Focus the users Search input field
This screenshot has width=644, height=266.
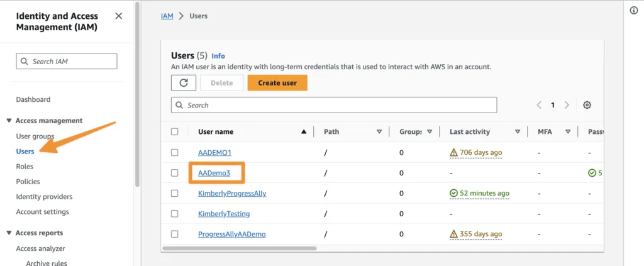(x=334, y=105)
